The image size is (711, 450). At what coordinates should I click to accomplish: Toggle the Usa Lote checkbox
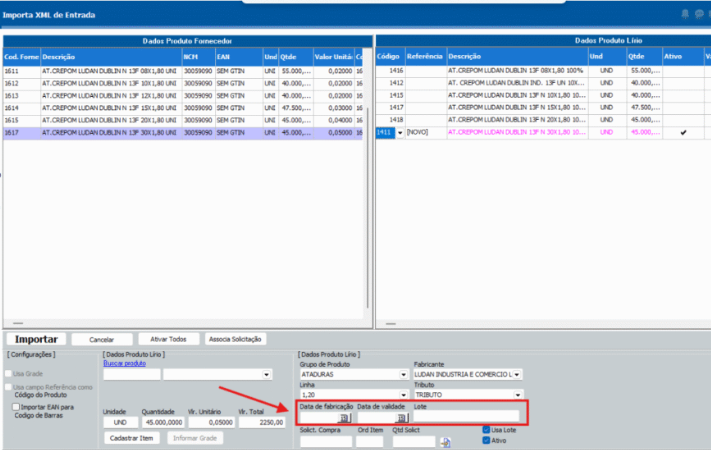coord(486,430)
